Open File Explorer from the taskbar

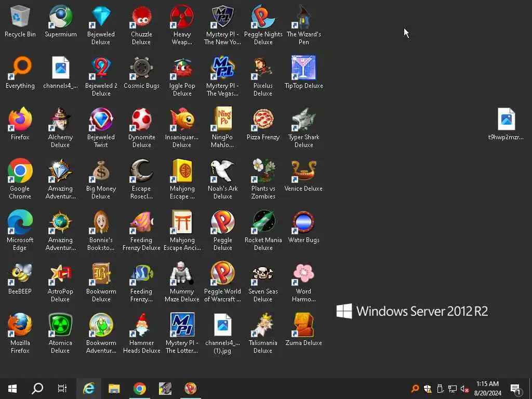pyautogui.click(x=114, y=389)
